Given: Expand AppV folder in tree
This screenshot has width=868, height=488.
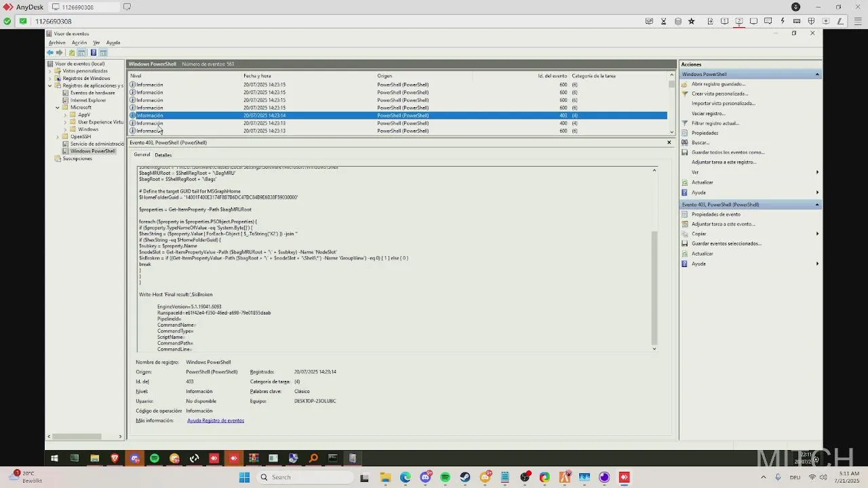Looking at the screenshot, I should pyautogui.click(x=65, y=115).
